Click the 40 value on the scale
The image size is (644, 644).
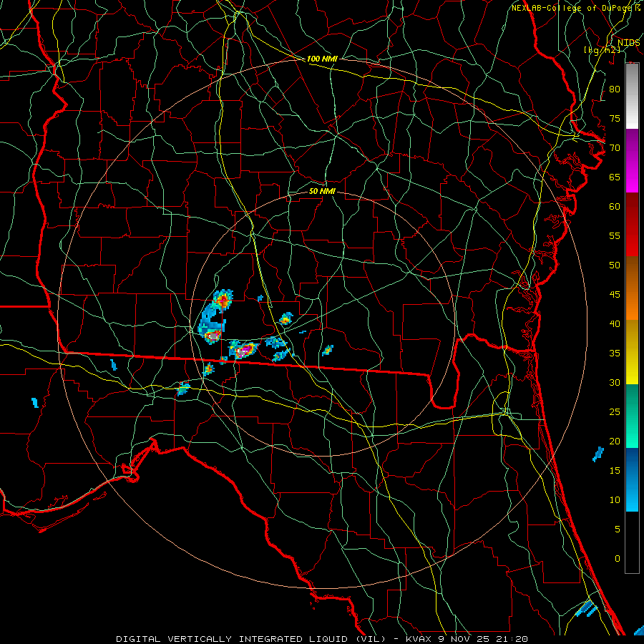(x=615, y=323)
